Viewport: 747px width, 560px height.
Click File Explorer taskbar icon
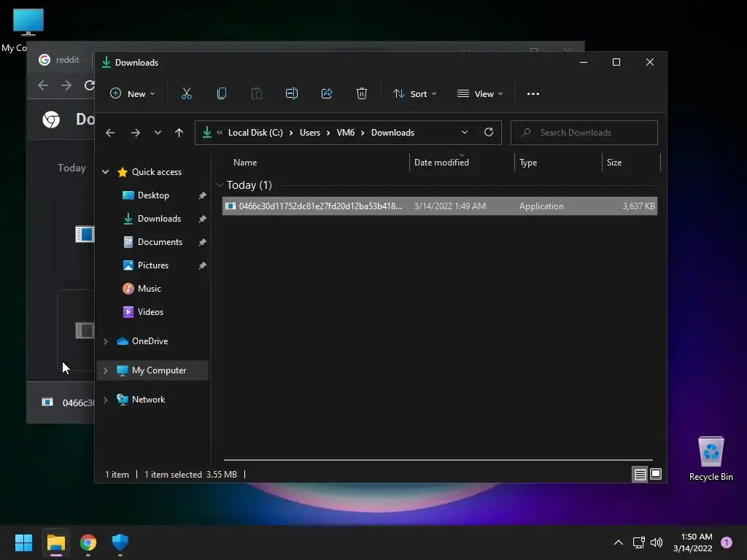tap(55, 542)
